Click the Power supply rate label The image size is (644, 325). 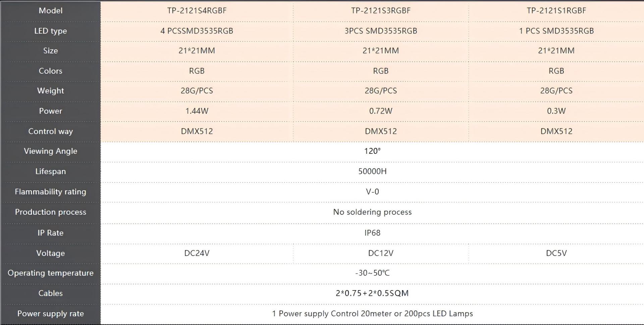[x=51, y=314]
